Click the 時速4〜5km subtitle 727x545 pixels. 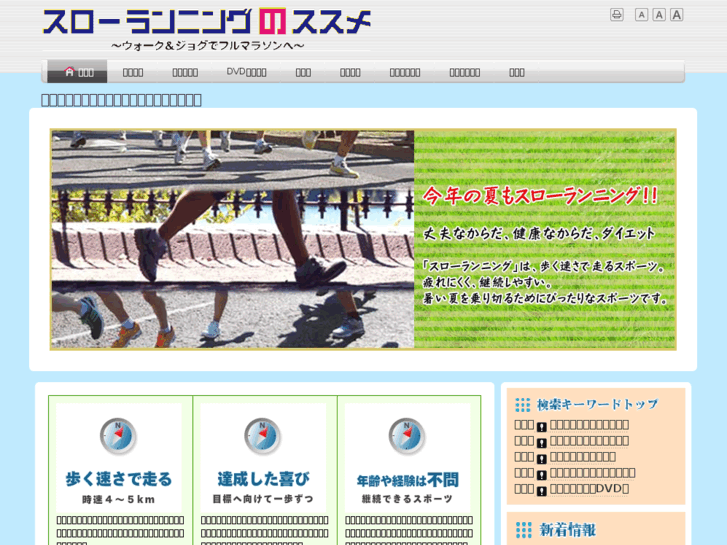(x=119, y=500)
